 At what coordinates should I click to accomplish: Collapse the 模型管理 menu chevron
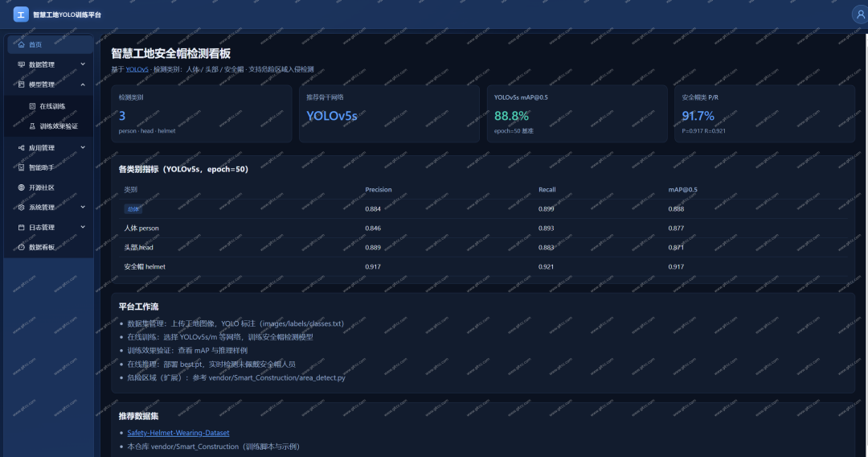pos(83,84)
